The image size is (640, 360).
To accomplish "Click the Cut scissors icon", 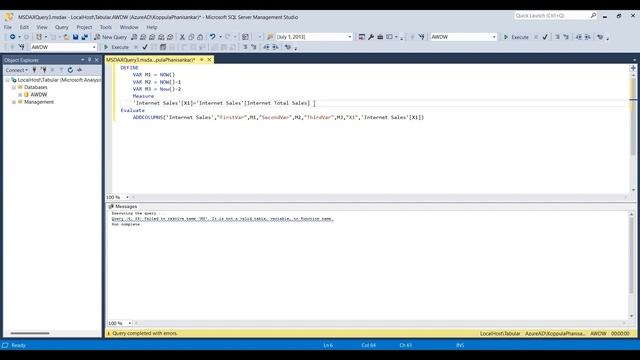I will click(x=182, y=37).
